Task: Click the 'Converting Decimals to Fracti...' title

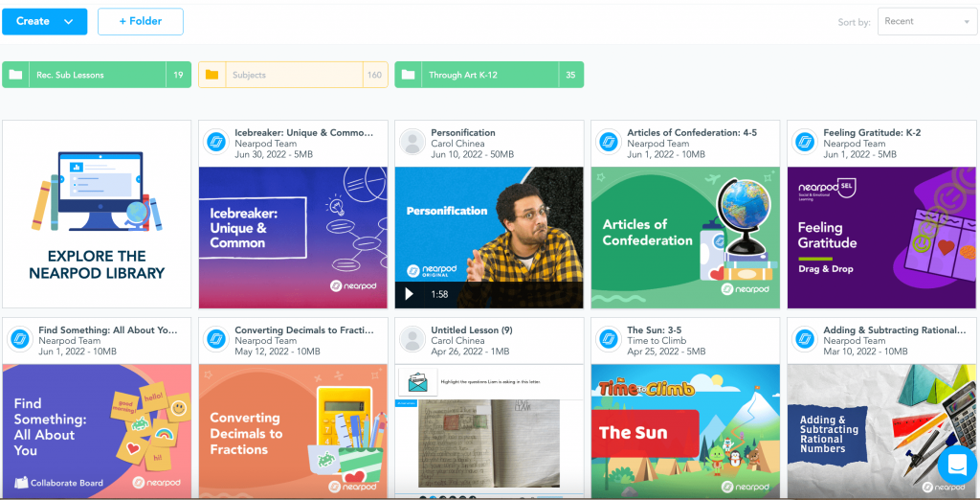Action: coord(304,330)
